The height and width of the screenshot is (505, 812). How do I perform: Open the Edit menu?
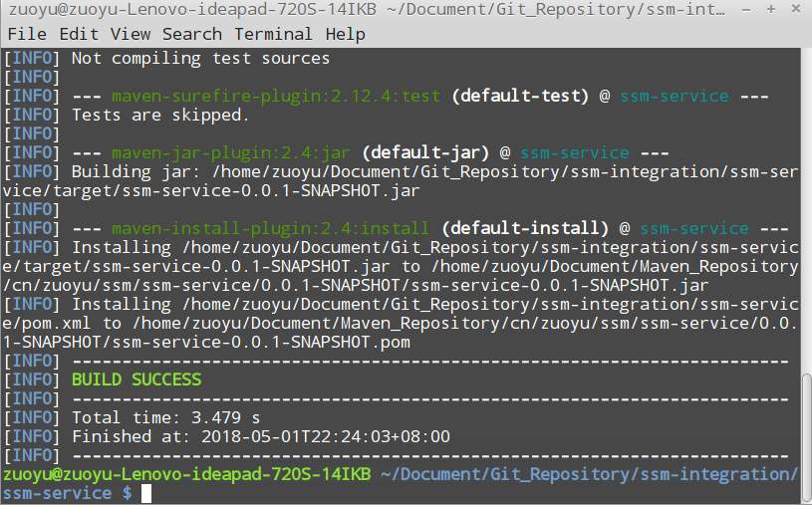pos(79,34)
